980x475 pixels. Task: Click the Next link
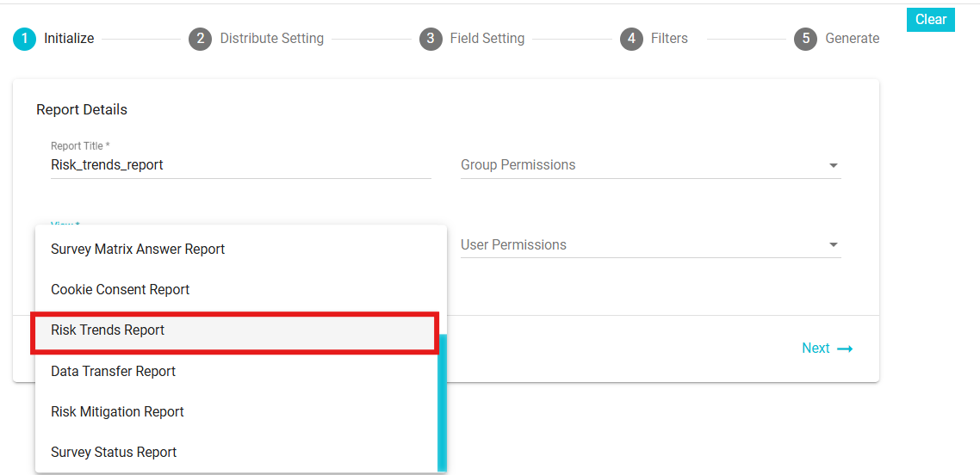827,349
